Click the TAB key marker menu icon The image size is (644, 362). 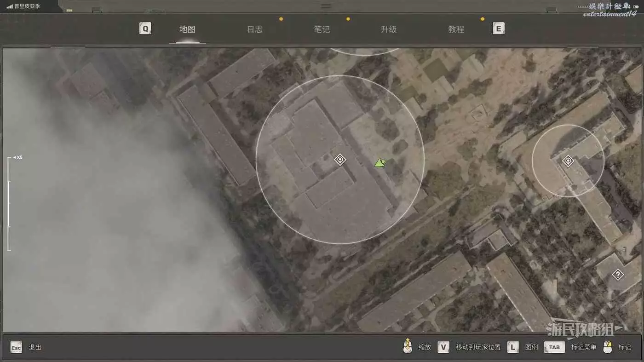554,347
